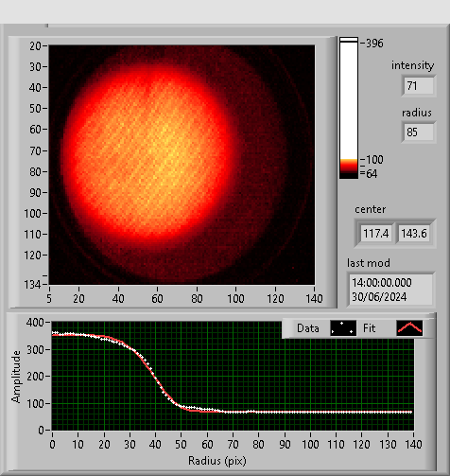Screen dimensions: 450x476
Task: Click the red-black gradient on color ramp
Action: point(349,168)
